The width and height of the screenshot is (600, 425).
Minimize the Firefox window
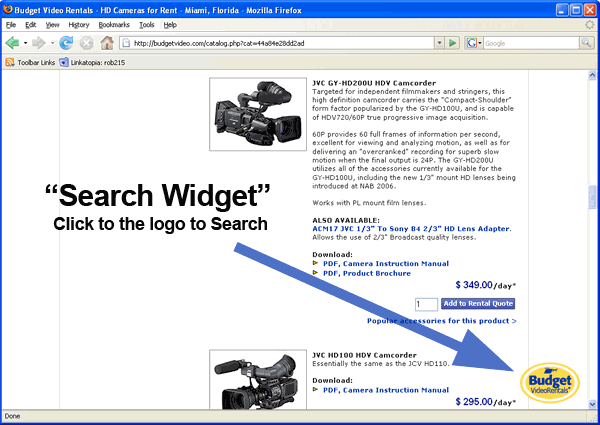(x=562, y=10)
